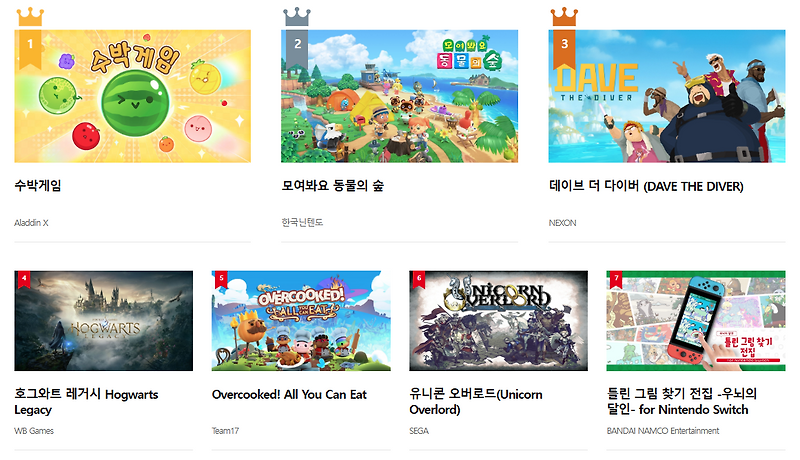Click the 호그와트 레거시 Hogwarts Legacy title
The image size is (800, 460).
click(86, 402)
